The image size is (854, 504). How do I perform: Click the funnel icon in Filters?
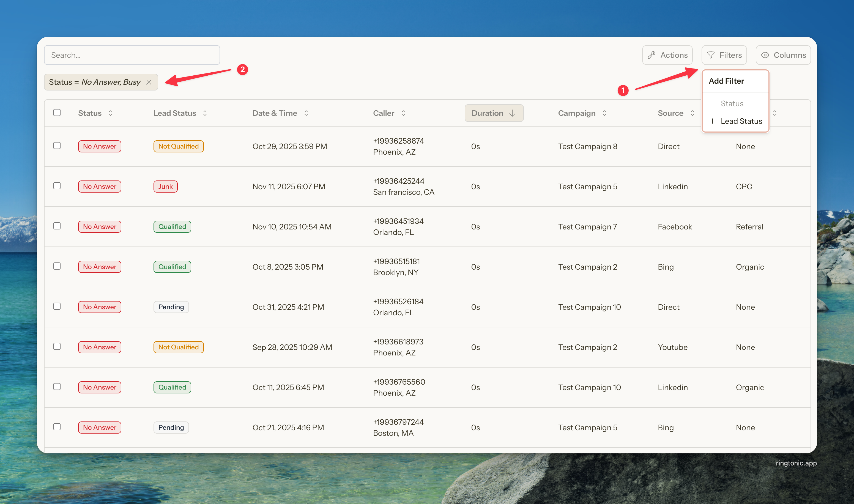pos(711,55)
